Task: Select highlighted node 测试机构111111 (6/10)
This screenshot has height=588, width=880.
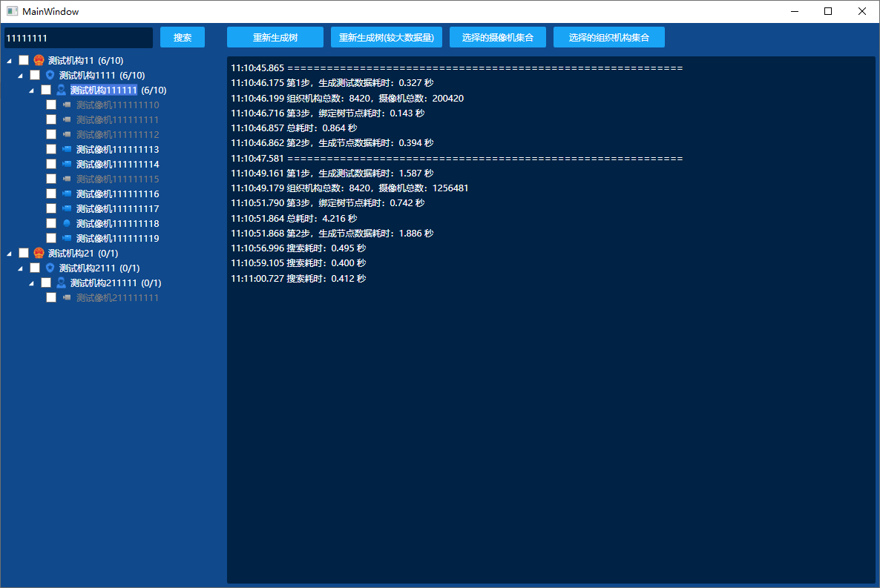Action: click(119, 90)
